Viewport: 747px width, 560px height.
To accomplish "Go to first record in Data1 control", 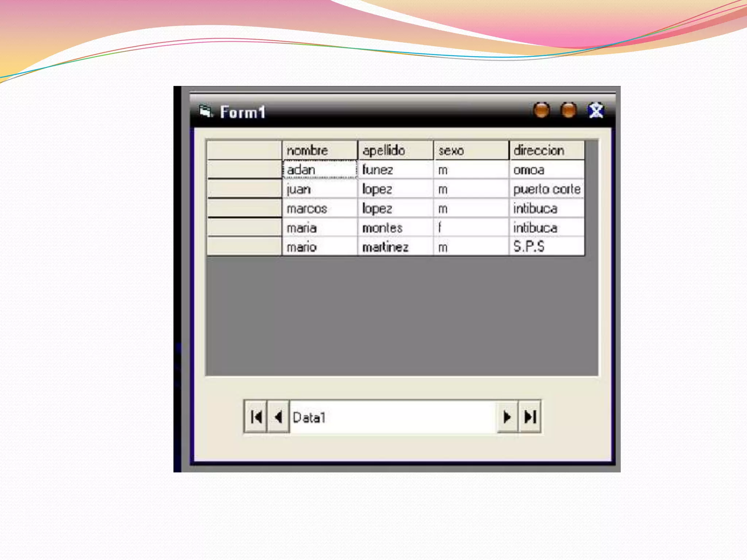I will [x=256, y=417].
